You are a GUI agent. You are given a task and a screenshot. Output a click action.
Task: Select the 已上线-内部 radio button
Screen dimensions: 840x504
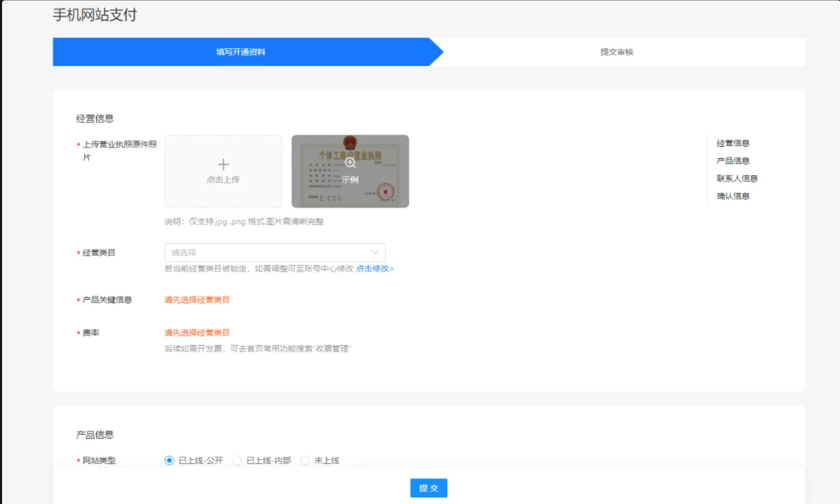coord(237,460)
